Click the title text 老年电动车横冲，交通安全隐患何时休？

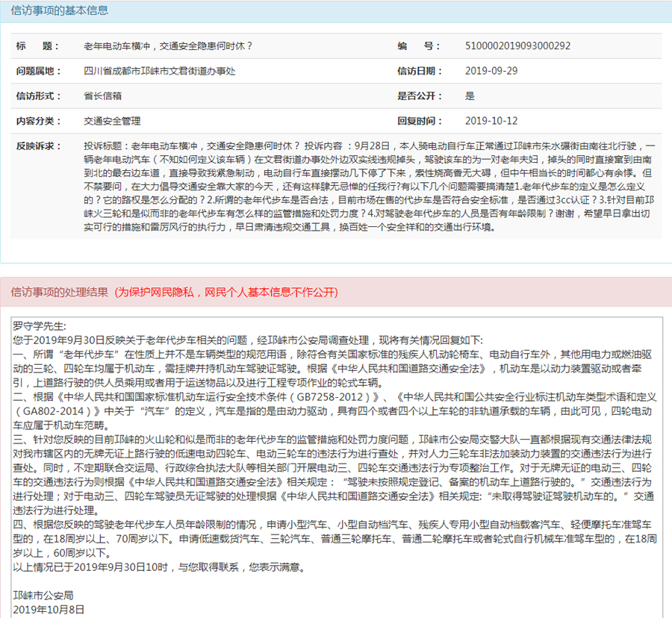[168, 46]
